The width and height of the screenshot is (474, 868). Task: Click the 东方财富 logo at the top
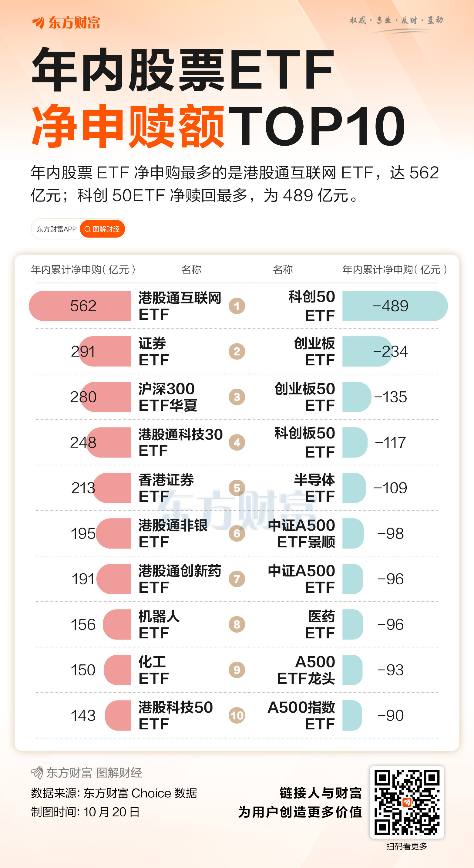[66, 22]
